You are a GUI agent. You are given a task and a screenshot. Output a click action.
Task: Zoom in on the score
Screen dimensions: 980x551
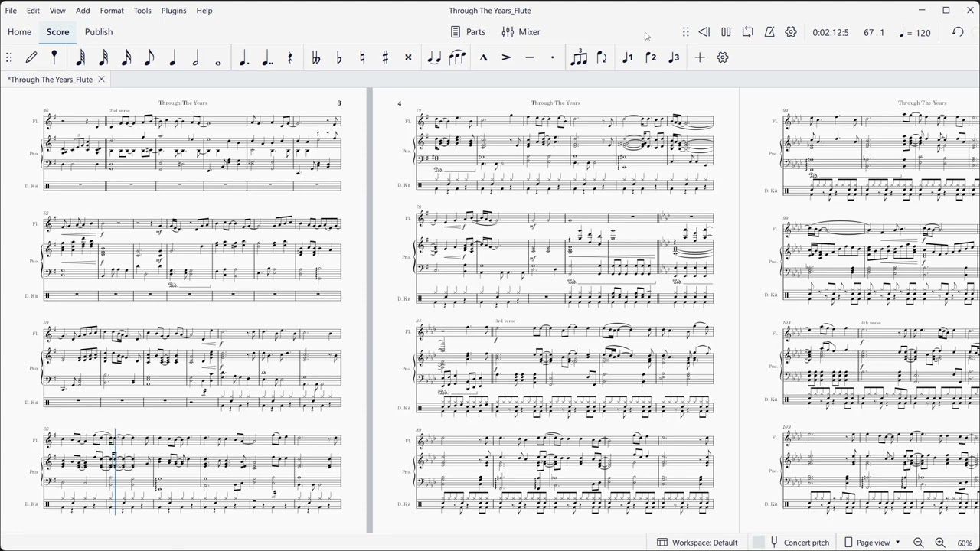tap(940, 543)
